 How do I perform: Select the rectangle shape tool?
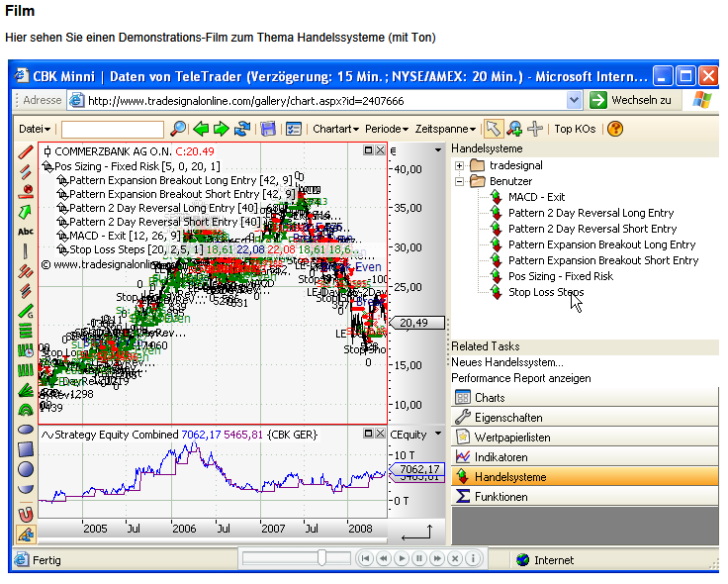point(26,449)
